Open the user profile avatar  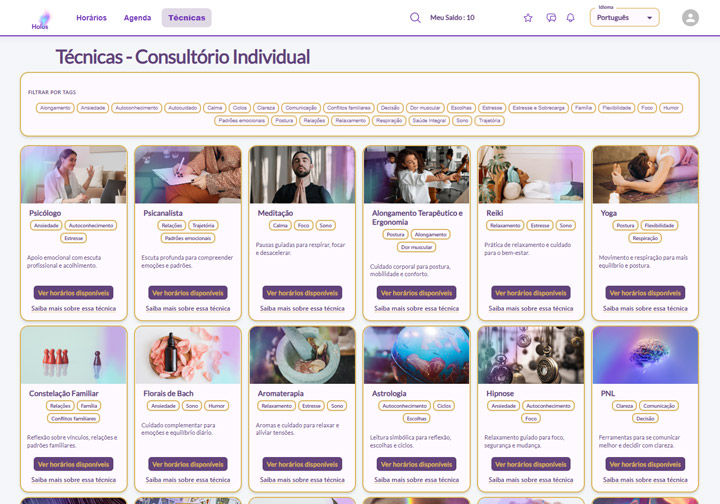(x=690, y=18)
